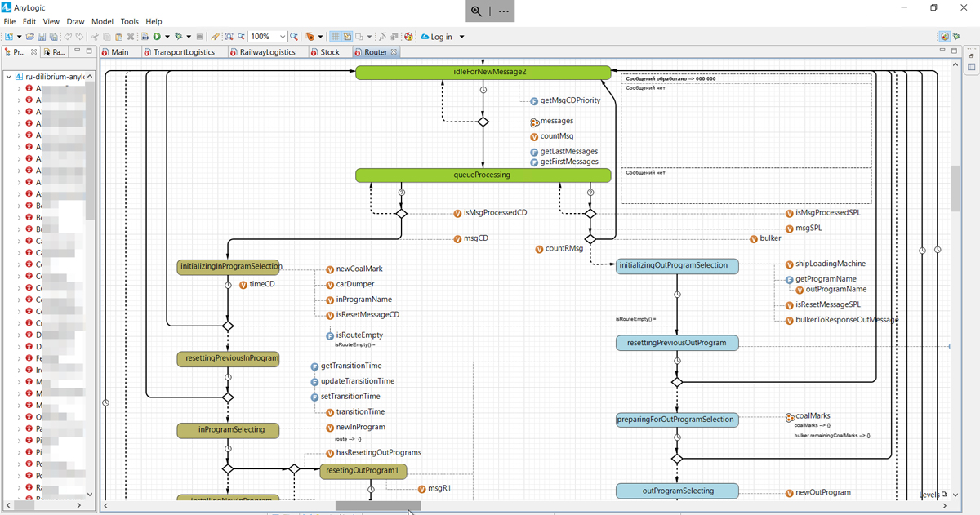Open the Model menu
The height and width of the screenshot is (515, 980).
point(102,21)
